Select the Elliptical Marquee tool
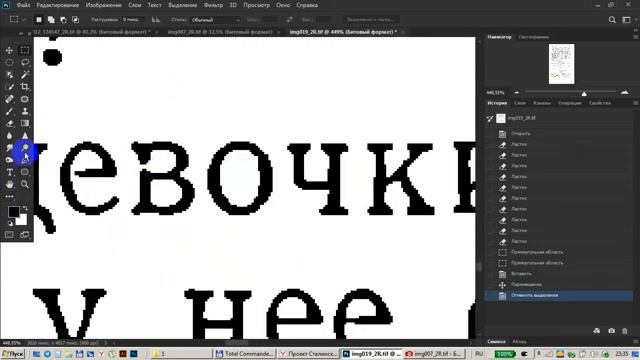This screenshot has width=640, height=360. point(9,62)
